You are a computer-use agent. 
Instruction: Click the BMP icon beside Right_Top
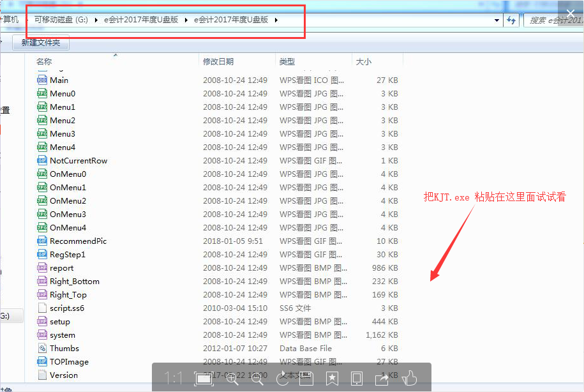[41, 295]
